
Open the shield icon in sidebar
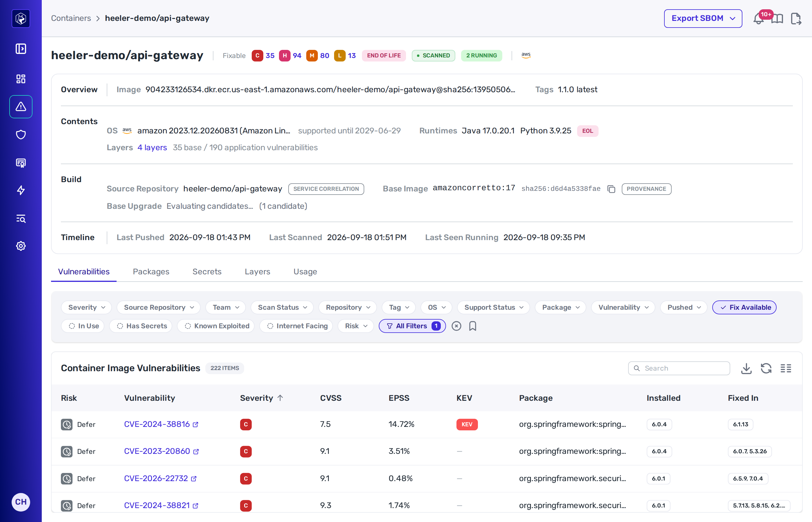click(x=21, y=135)
